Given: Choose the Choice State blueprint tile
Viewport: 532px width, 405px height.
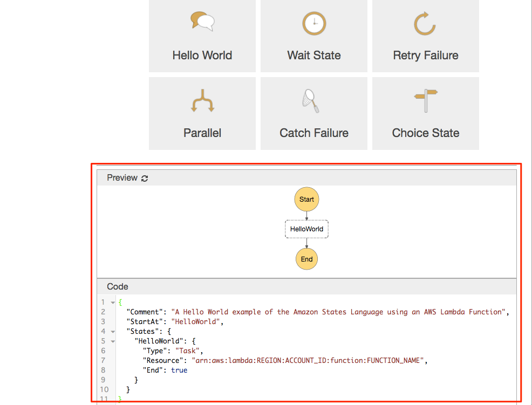Looking at the screenshot, I should point(425,113).
